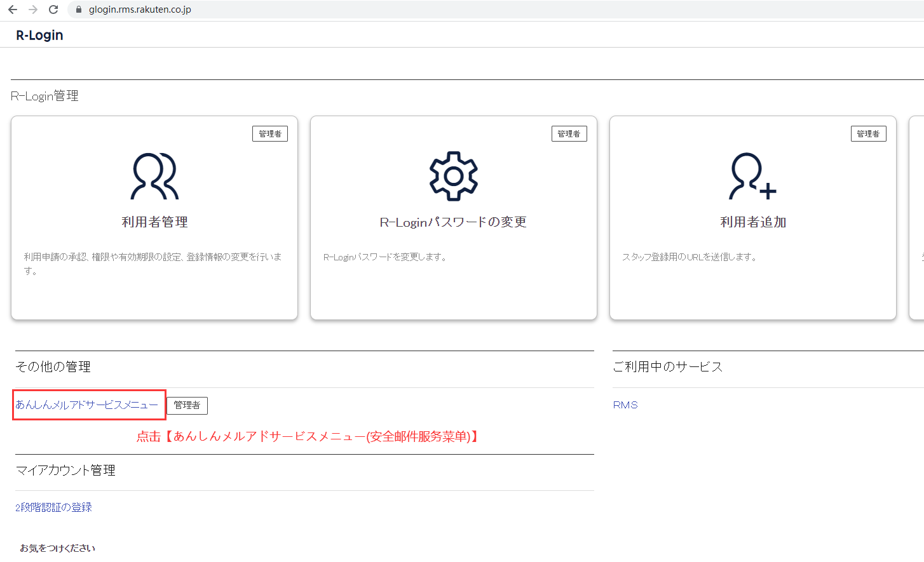This screenshot has width=924, height=562.
Task: Click the add-user icon for 利用者追加
Action: [x=752, y=176]
